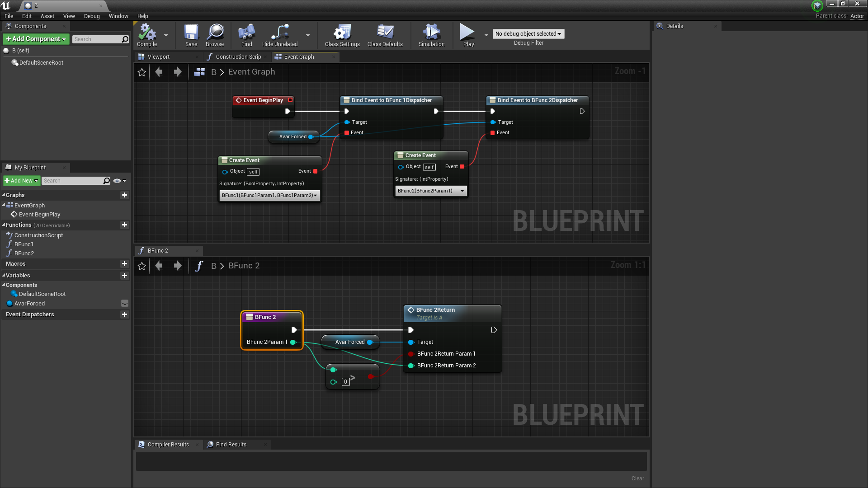Bookmark the Event Graph with the star
Screen dimensions: 868x488
[x=142, y=72]
